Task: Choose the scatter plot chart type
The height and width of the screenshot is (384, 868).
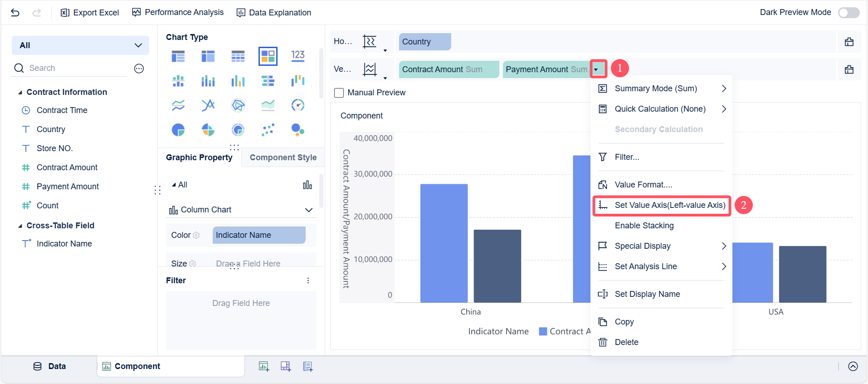Action: pyautogui.click(x=268, y=130)
